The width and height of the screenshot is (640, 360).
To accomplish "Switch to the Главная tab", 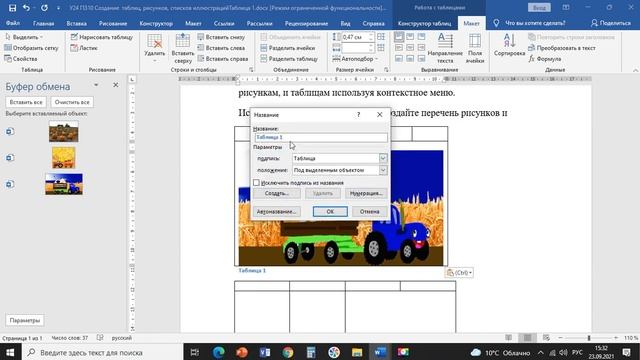I will tap(43, 23).
